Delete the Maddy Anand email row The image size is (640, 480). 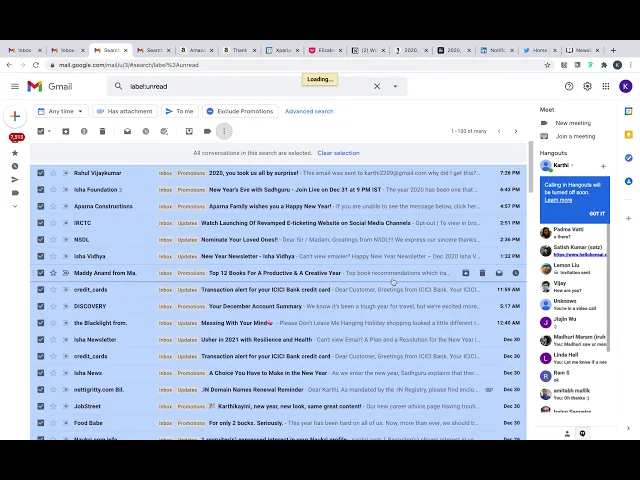click(482, 273)
